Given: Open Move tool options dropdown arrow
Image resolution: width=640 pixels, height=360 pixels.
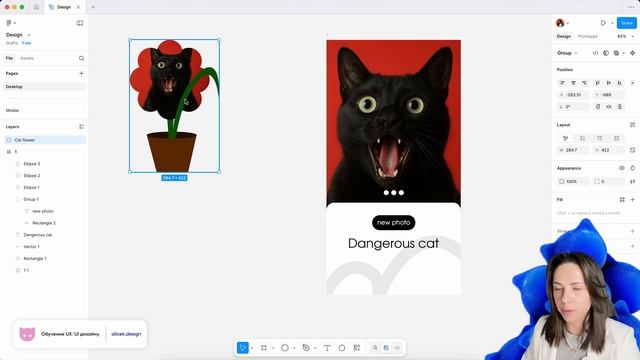Looking at the screenshot, I should click(x=252, y=348).
